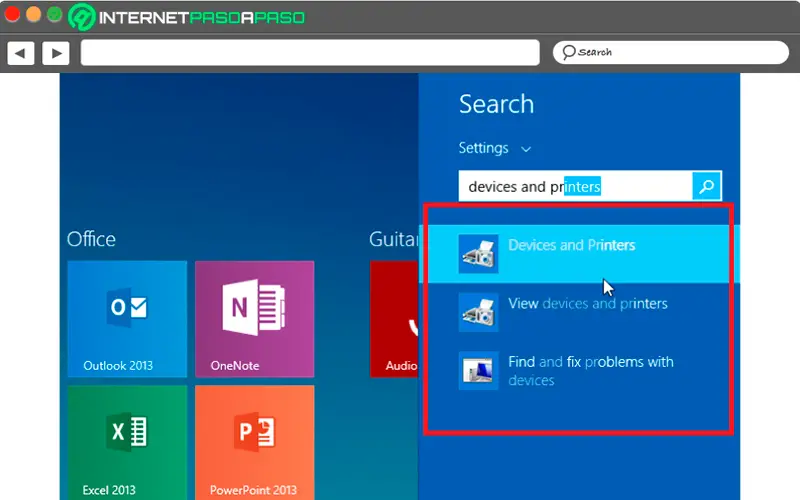Open the Outlook 2013 tile
Screen dimensions: 800x500
pyautogui.click(x=127, y=319)
